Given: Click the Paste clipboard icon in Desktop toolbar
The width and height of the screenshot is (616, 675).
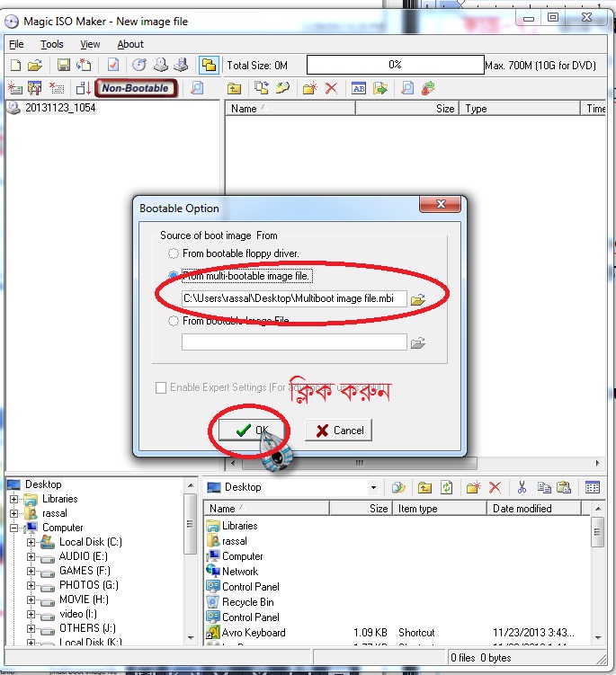Looking at the screenshot, I should [x=564, y=487].
